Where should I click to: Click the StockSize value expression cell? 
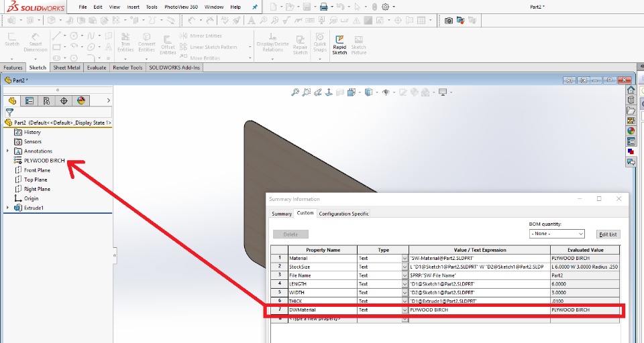click(479, 267)
